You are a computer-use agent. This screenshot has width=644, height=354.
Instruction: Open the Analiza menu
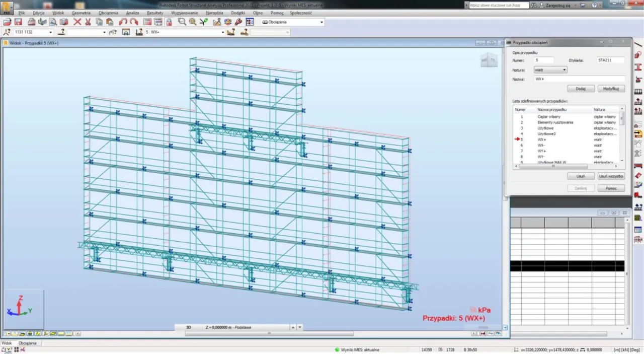[x=132, y=13]
